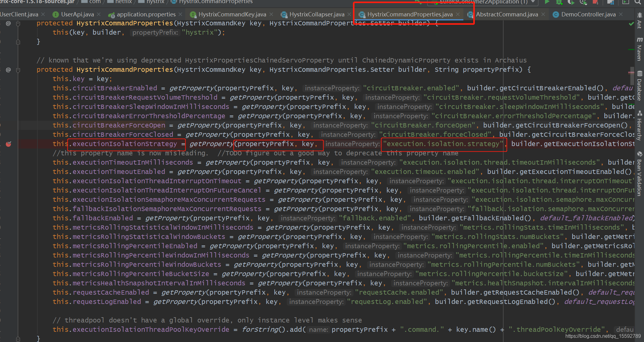
Task: Click the "requestCache.enabled" string literal
Action: tap(399, 292)
